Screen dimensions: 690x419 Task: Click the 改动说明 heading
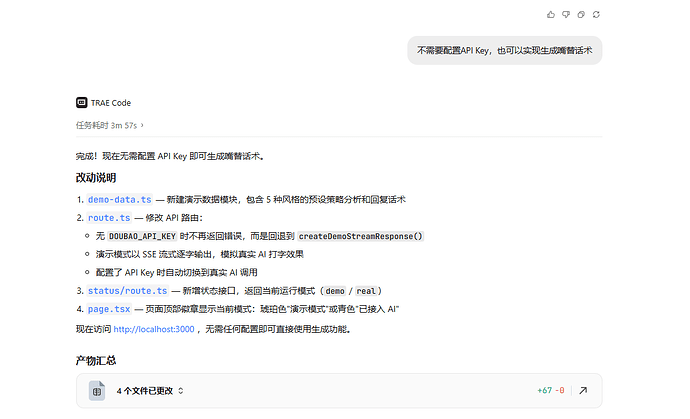96,178
